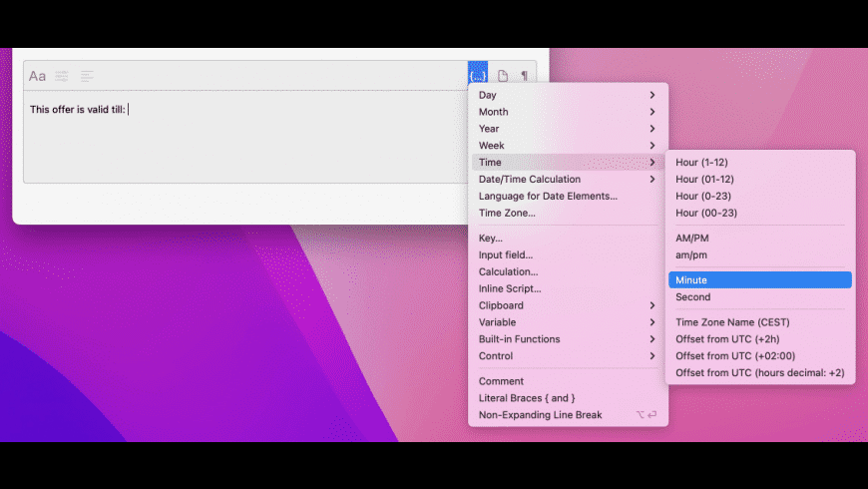Select the Second item
868x489 pixels.
tap(760, 297)
